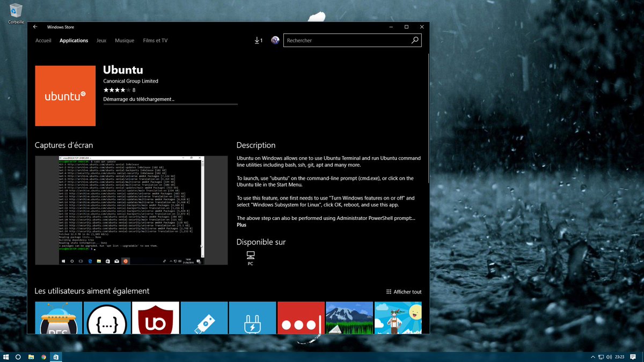Open the user account avatar
The image size is (644, 362).
[275, 40]
